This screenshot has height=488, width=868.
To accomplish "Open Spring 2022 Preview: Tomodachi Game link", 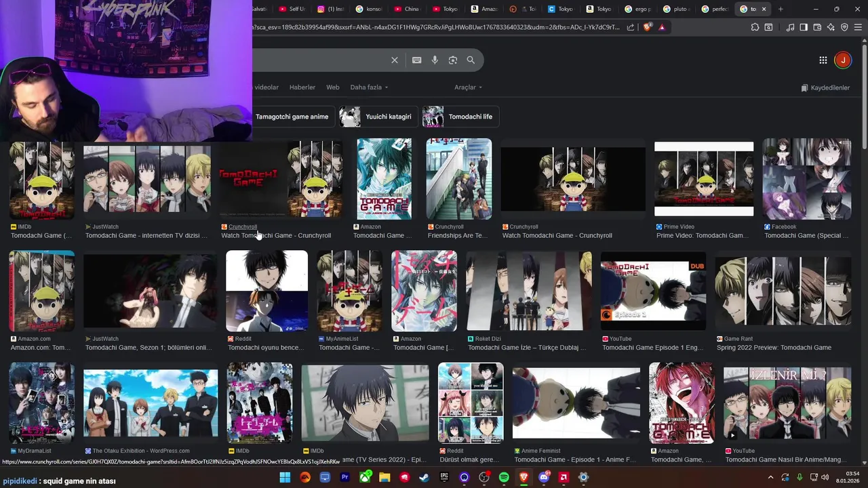I will coord(774,348).
